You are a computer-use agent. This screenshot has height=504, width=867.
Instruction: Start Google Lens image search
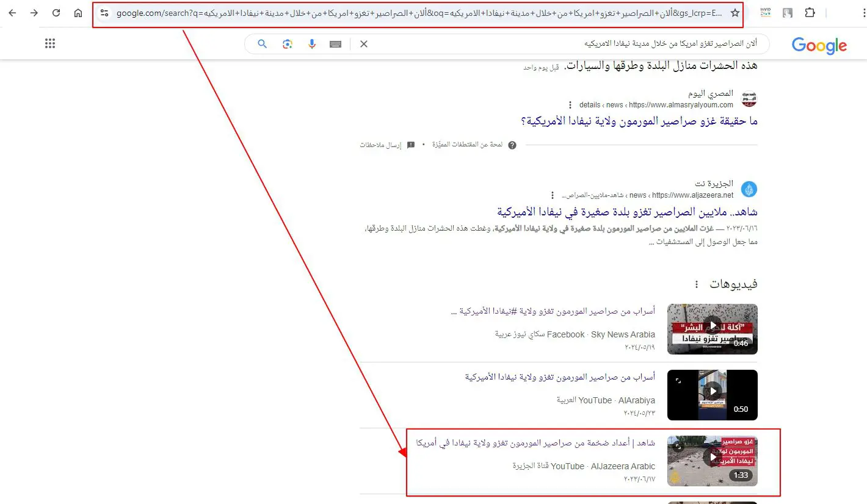288,44
